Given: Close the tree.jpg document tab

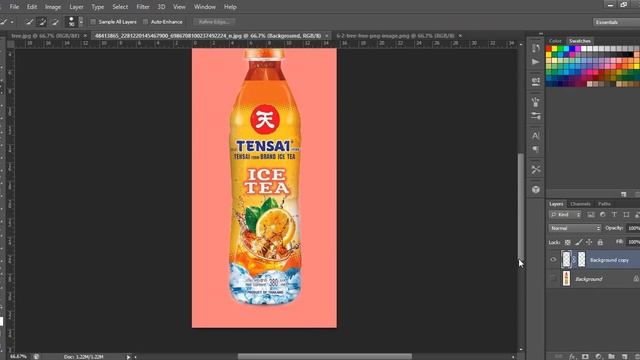Looking at the screenshot, I should 85,36.
